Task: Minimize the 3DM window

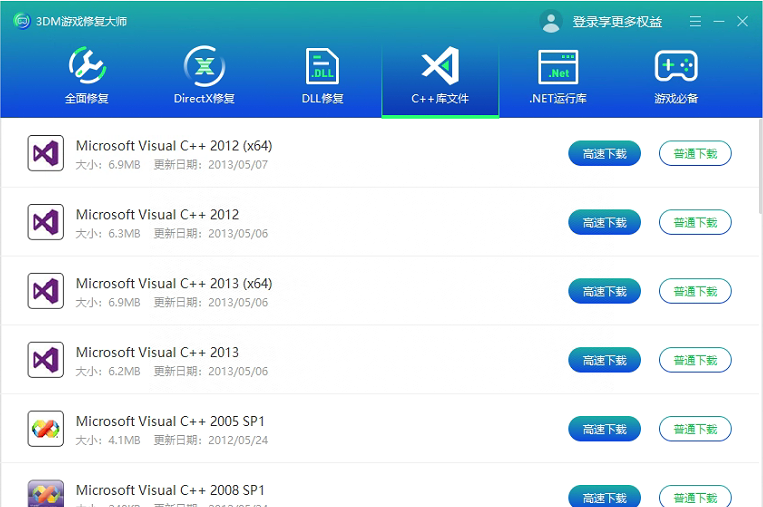Action: tap(719, 21)
